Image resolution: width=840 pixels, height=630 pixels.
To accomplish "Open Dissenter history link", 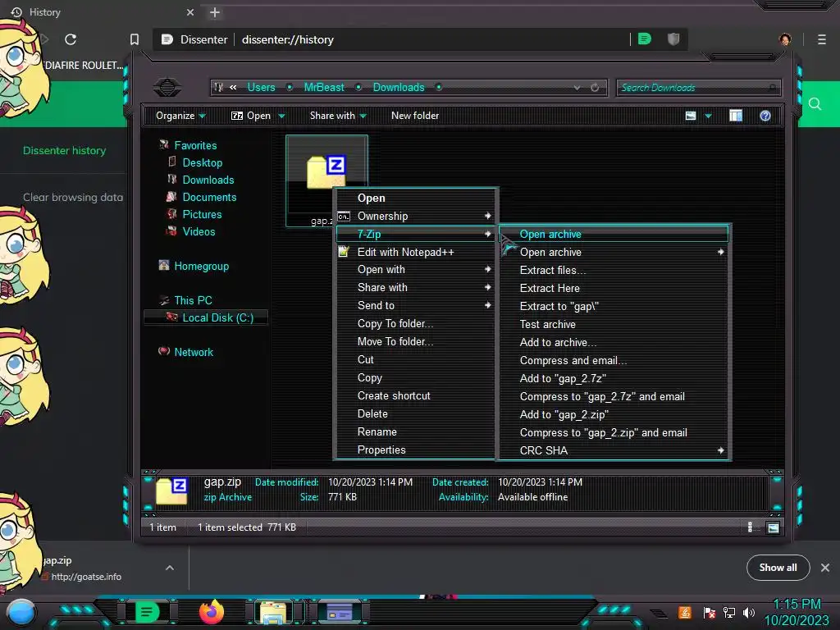I will (x=64, y=151).
